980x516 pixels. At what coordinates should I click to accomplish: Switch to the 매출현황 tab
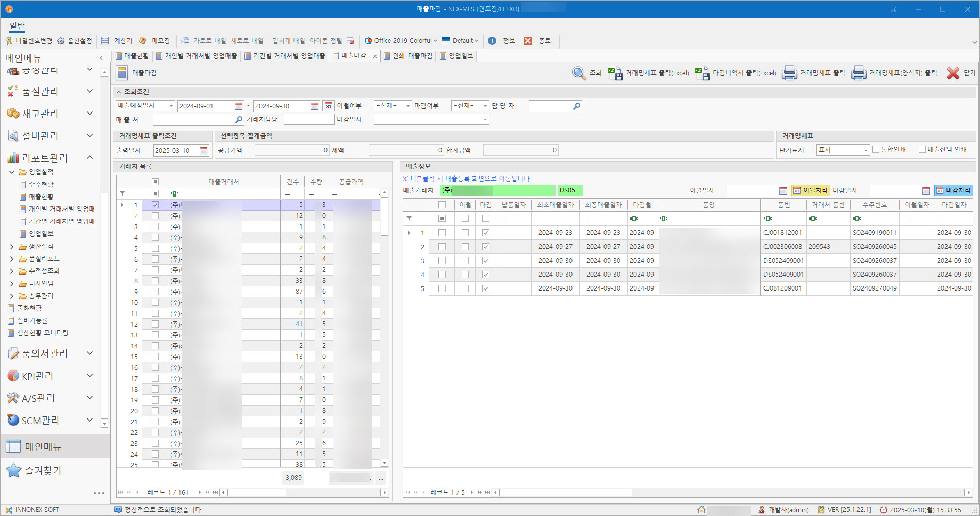coord(132,56)
